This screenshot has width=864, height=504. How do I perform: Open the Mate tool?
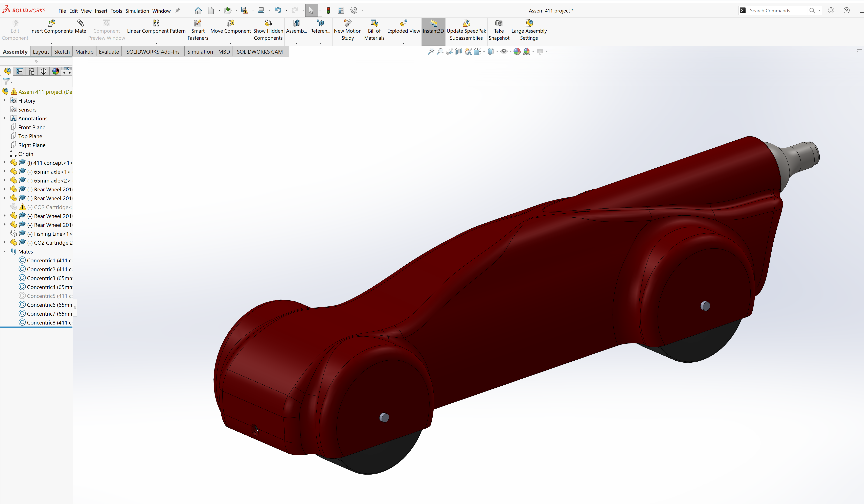click(x=81, y=27)
